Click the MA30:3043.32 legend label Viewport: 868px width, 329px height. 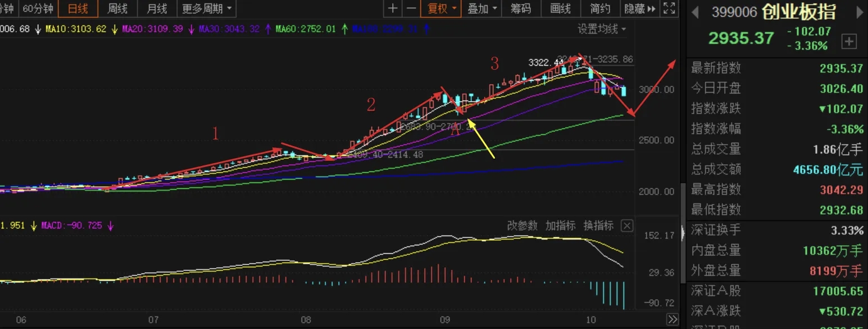pos(229,29)
